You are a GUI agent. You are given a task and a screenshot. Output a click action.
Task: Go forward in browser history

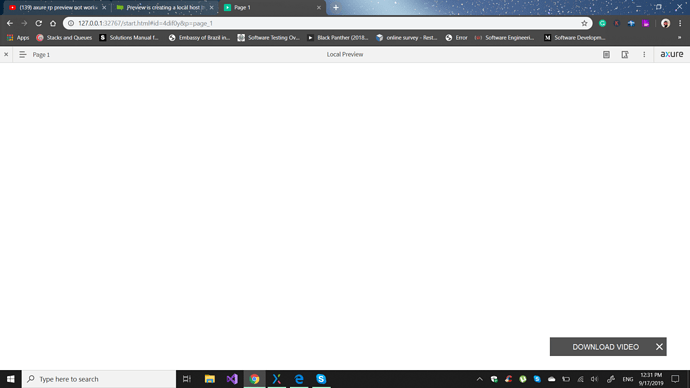(24, 23)
